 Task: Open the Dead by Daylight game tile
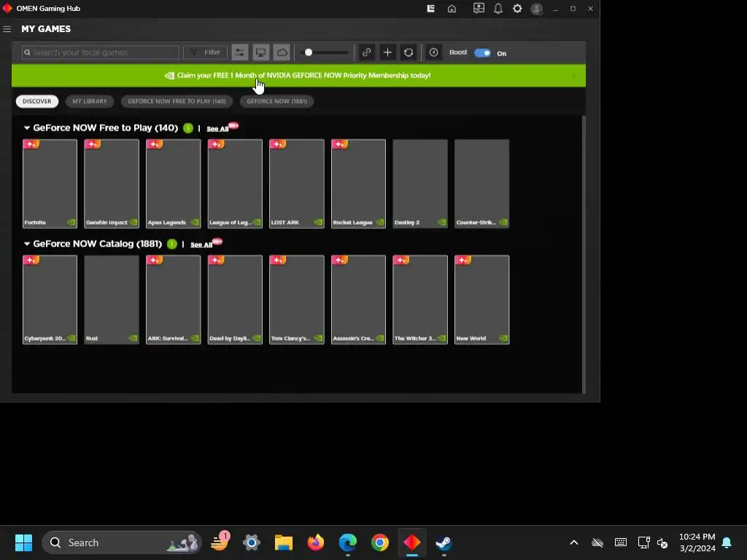click(x=235, y=300)
